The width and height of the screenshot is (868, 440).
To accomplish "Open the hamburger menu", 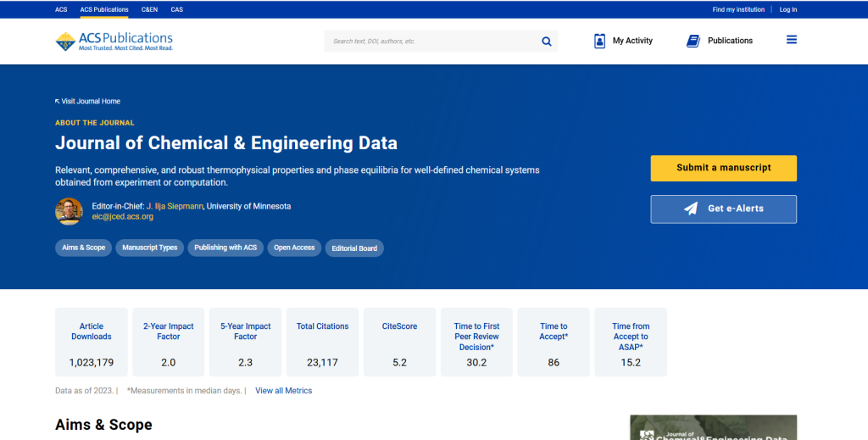I will [792, 40].
